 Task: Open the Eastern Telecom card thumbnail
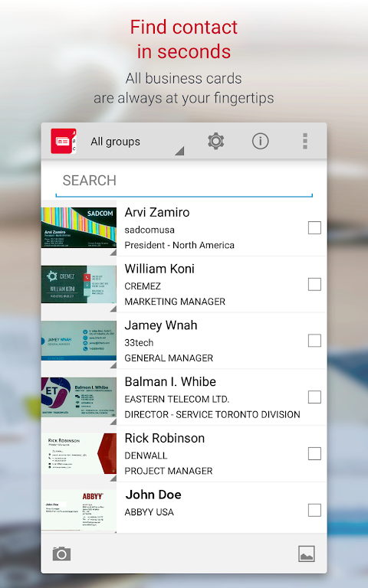(79, 397)
